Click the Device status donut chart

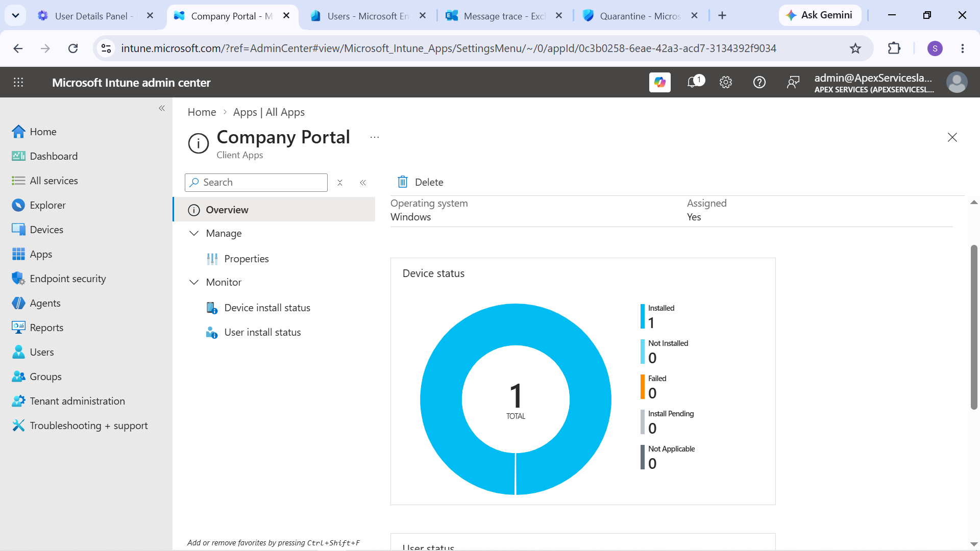pos(516,399)
